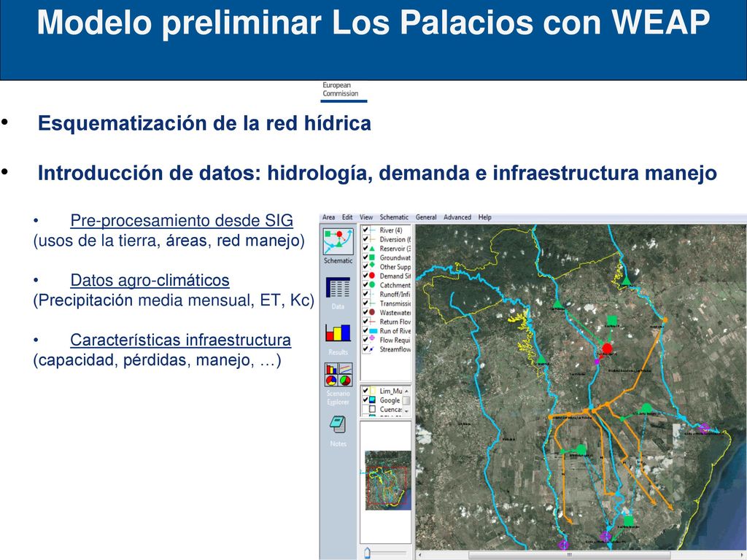This screenshot has width=747, height=560.
Task: Select the red demand site node on map
Action: point(606,348)
